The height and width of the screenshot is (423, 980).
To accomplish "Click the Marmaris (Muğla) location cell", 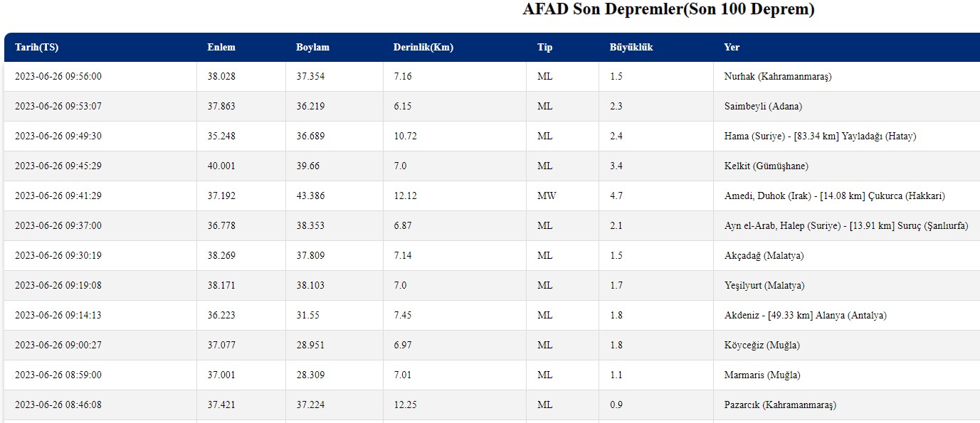I will (x=762, y=375).
